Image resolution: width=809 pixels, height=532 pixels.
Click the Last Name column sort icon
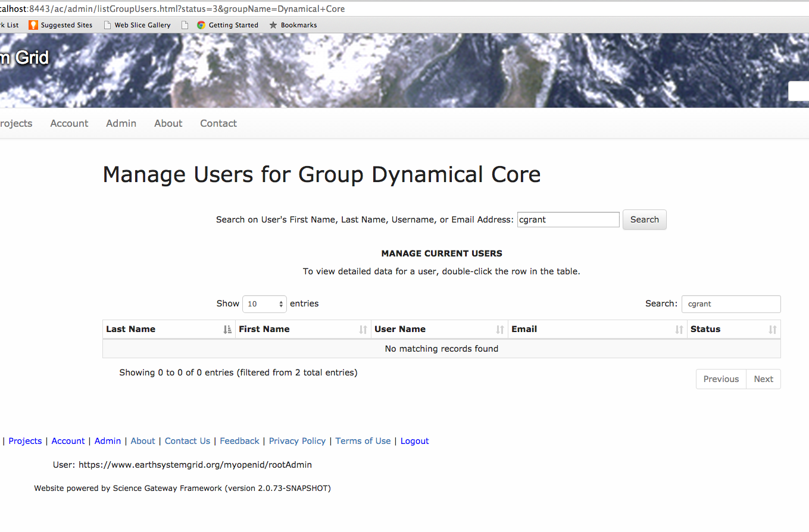[x=227, y=330]
